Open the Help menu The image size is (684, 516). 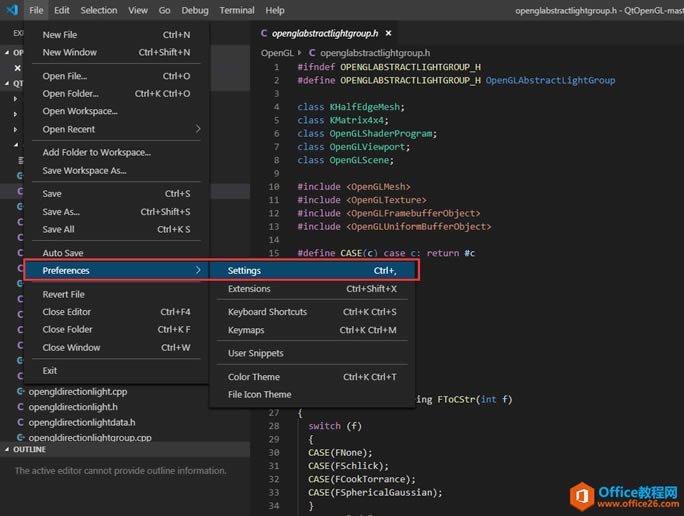[275, 10]
